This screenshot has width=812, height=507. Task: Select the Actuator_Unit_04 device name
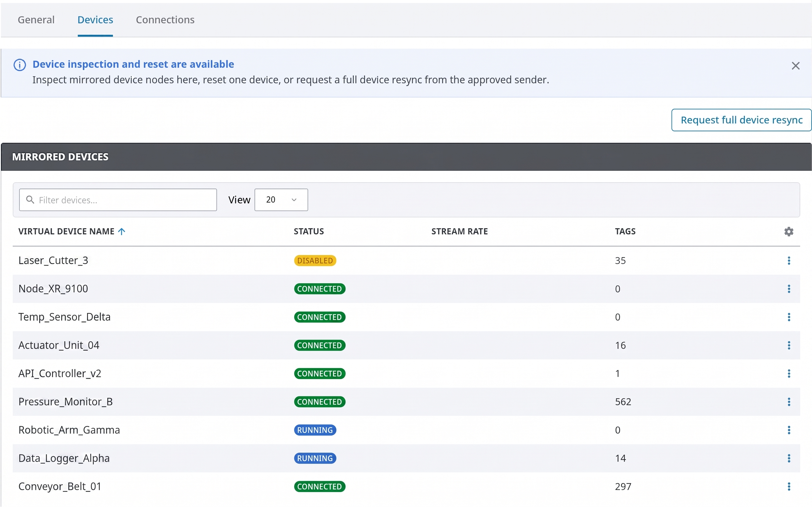pyautogui.click(x=59, y=345)
